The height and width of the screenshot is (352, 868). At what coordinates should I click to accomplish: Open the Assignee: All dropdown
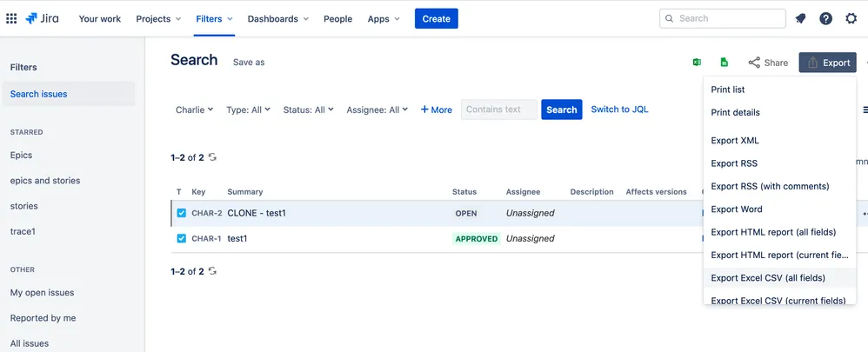[x=377, y=110]
